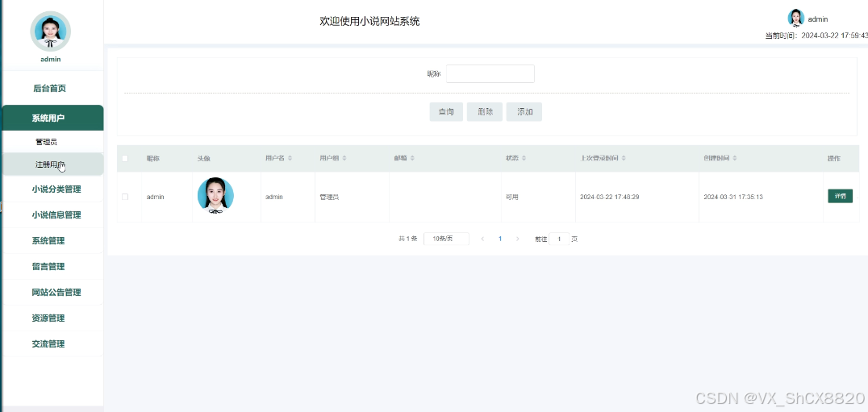Go to previous page arrow in pagination

coord(482,239)
